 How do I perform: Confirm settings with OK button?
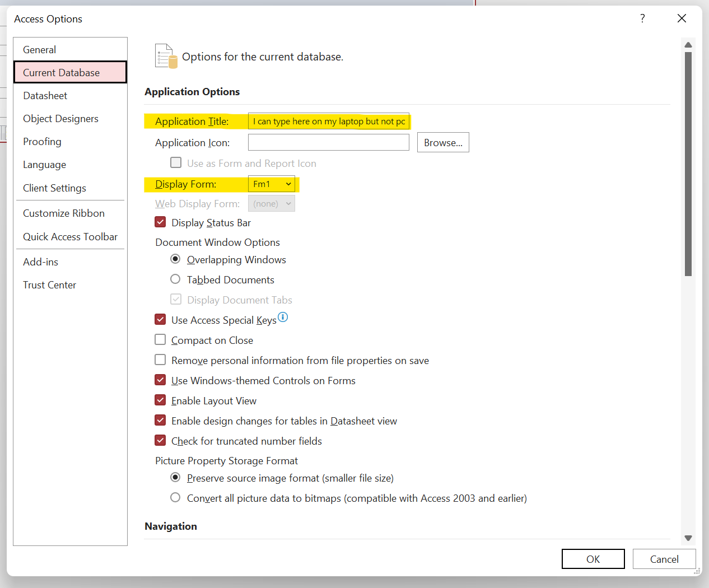point(593,559)
